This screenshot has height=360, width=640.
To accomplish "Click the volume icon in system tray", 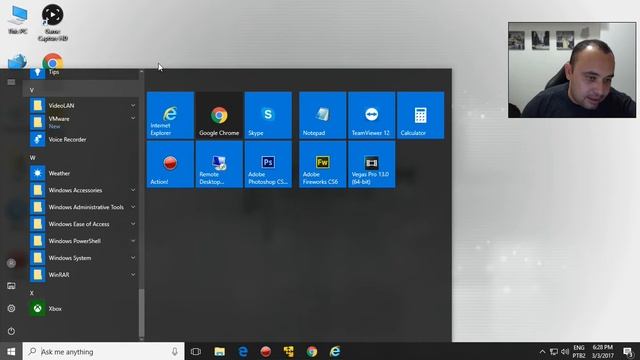I will tap(565, 352).
